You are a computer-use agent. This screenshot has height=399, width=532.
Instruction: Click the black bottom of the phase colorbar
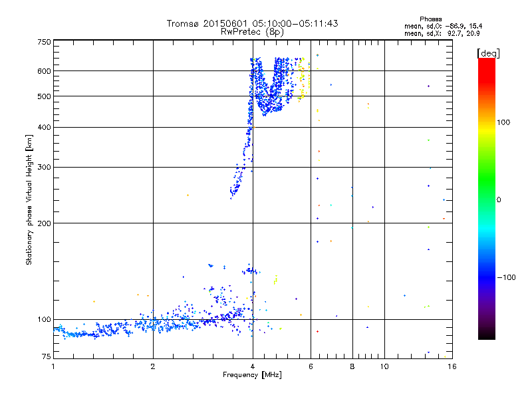(x=487, y=336)
